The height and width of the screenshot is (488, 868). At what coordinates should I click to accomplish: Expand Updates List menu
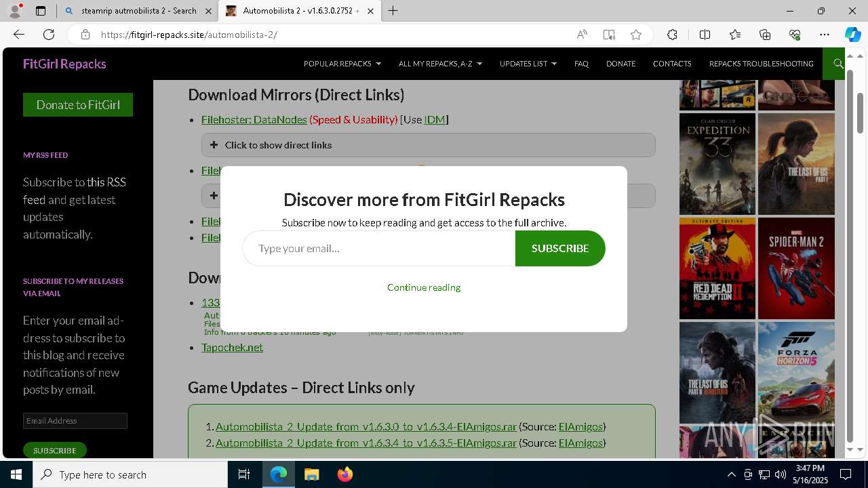528,64
